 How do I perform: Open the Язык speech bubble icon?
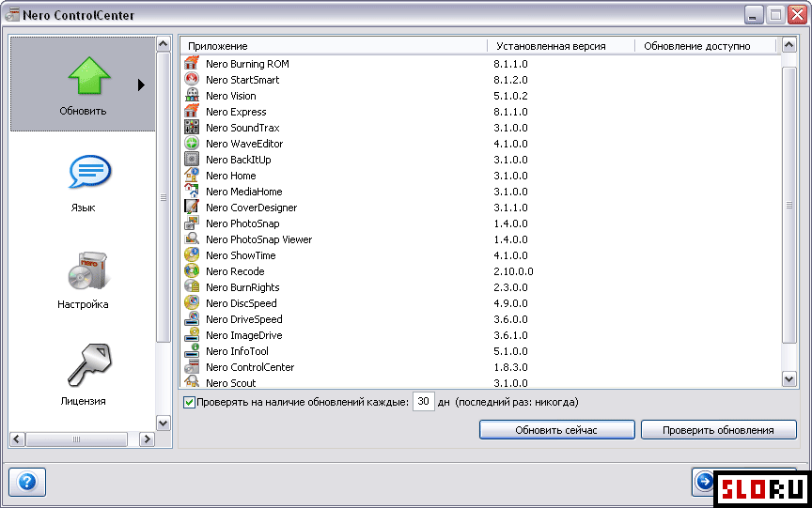point(89,172)
